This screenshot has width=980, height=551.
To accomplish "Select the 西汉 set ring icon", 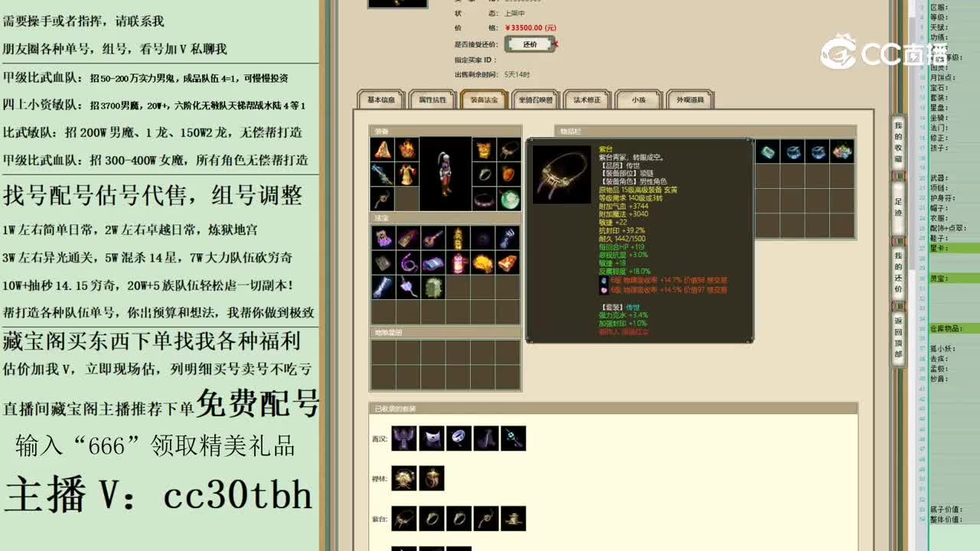I will point(459,439).
